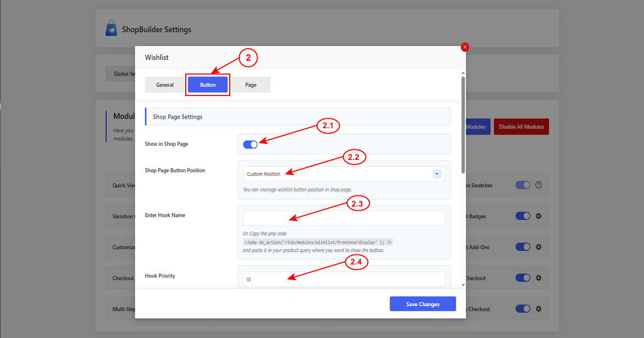Click the Enter Hook Name input field

[x=344, y=218]
